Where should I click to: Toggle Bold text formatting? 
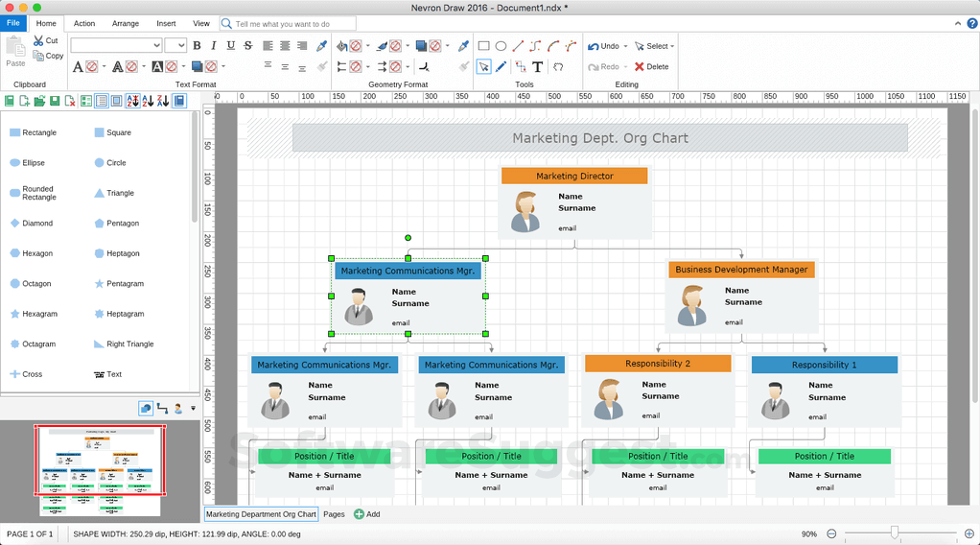[x=197, y=46]
